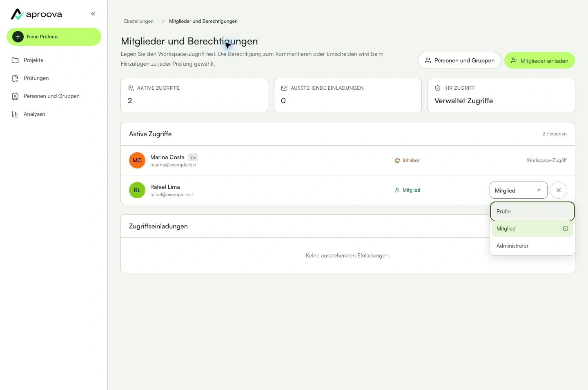Open Personen und Gruppen in the sidebar

pos(54,96)
